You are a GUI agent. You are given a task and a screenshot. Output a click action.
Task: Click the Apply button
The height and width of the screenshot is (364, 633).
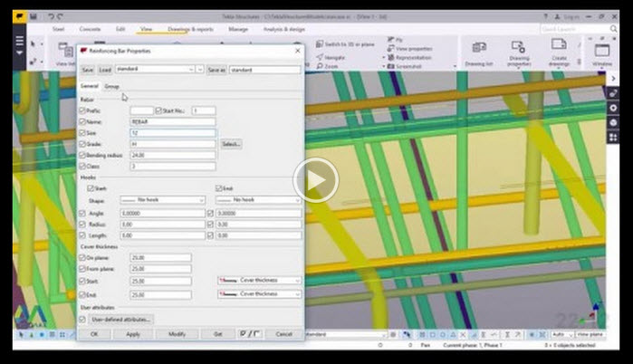pos(133,334)
